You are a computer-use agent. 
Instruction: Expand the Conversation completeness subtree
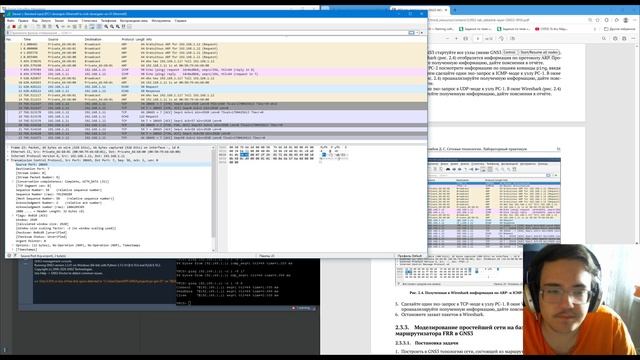[x=13, y=181]
